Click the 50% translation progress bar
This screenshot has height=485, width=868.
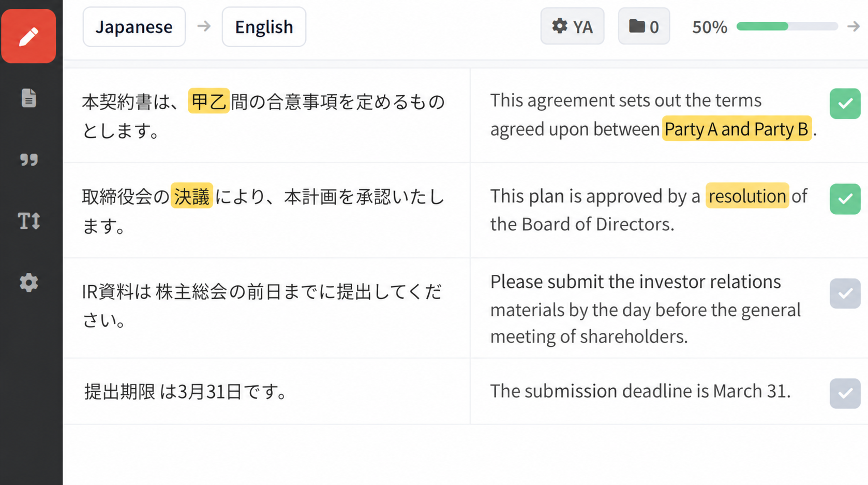pos(787,26)
